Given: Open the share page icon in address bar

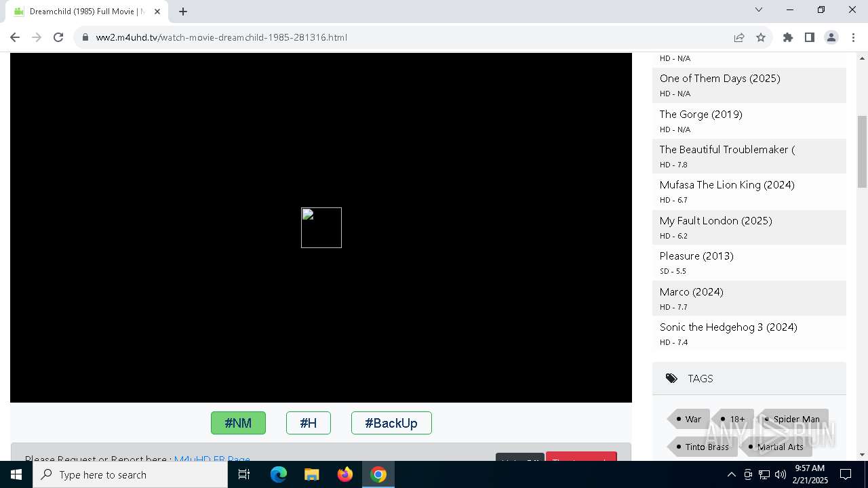Looking at the screenshot, I should 739,37.
